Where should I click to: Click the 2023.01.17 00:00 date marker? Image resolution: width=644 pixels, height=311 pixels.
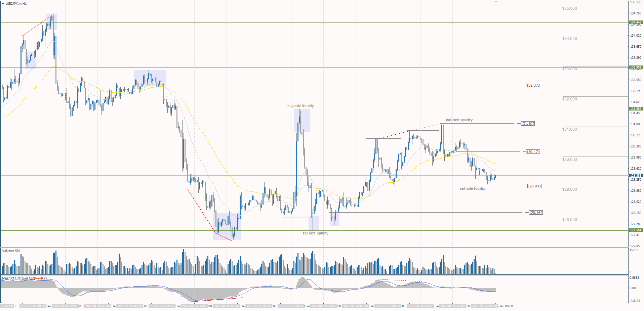(258, 306)
